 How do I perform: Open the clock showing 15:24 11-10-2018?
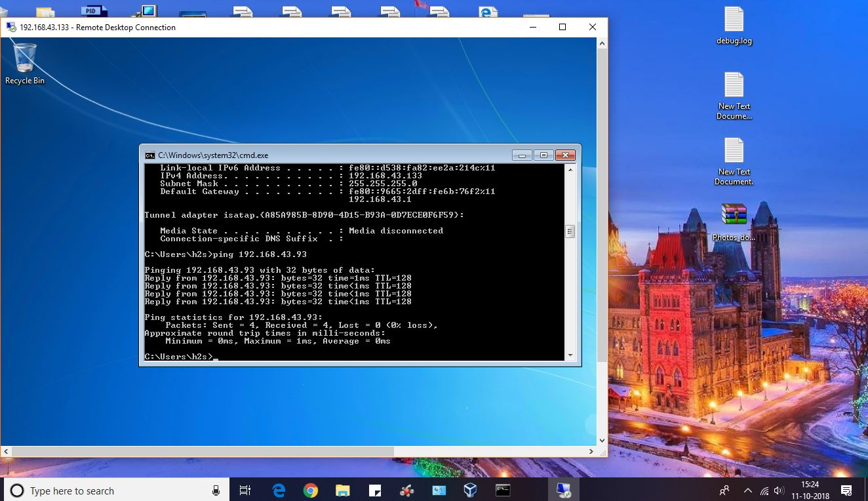809,491
